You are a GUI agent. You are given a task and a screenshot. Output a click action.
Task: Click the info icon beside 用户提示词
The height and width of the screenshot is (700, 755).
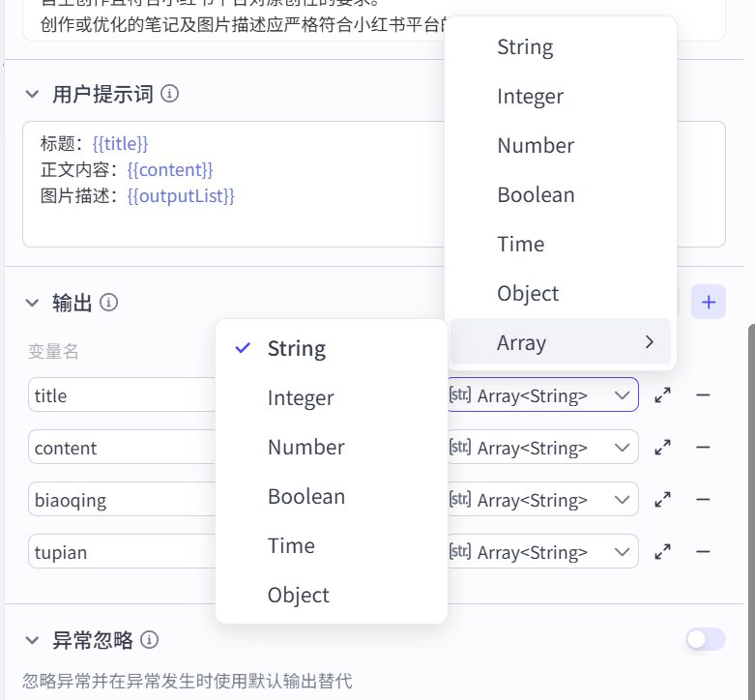(170, 94)
